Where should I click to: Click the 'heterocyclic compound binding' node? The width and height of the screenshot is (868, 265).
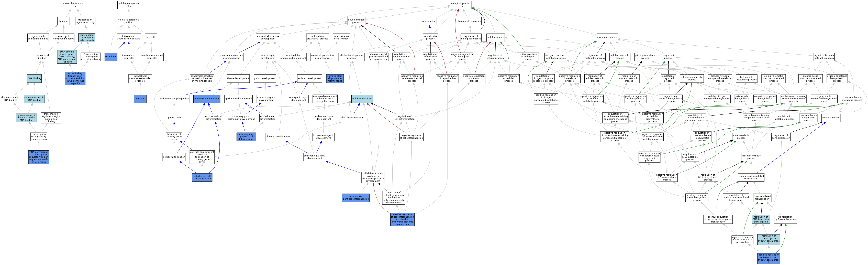click(63, 37)
